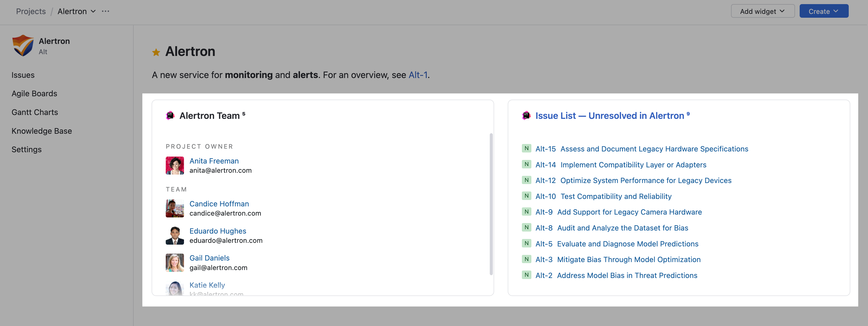
Task: Click Eduardo Hughes's avatar
Action: tap(175, 235)
